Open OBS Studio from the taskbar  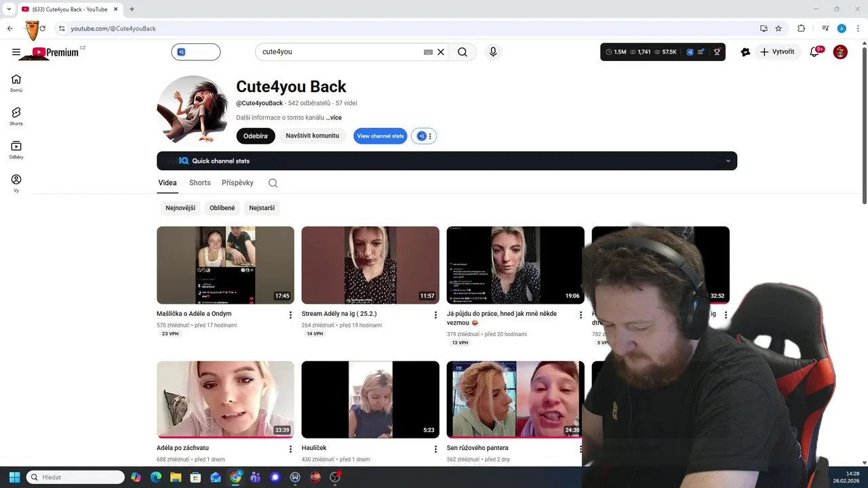[335, 477]
